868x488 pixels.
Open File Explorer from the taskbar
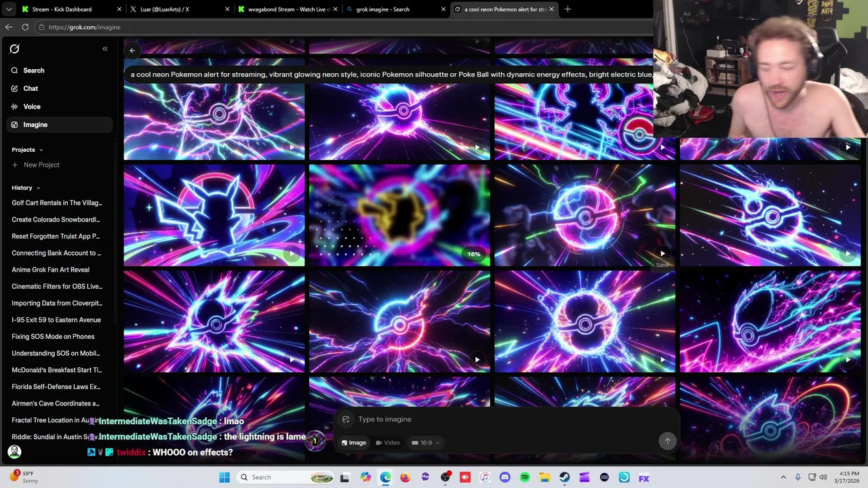(545, 478)
